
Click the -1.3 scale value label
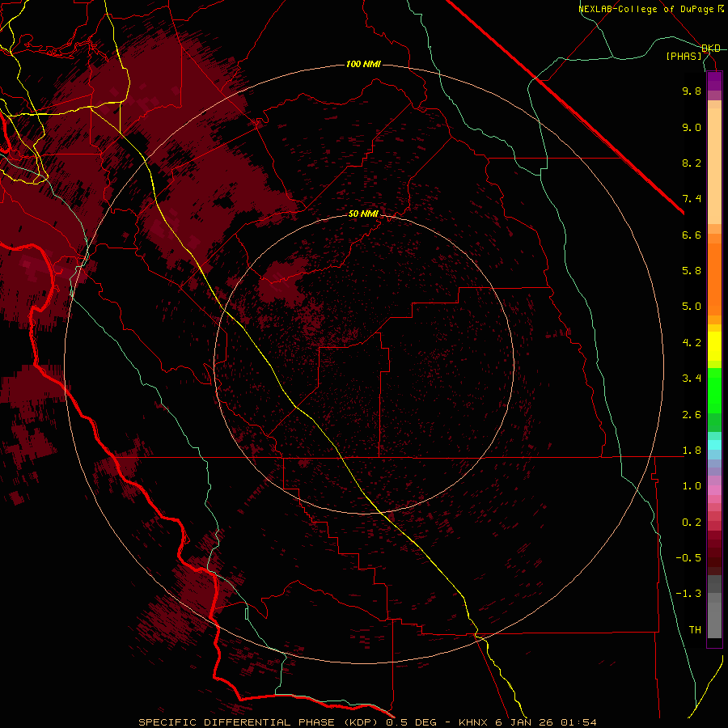click(x=688, y=594)
